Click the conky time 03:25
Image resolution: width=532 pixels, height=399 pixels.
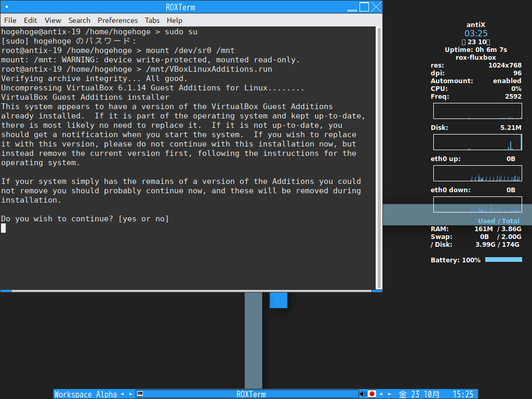click(476, 33)
